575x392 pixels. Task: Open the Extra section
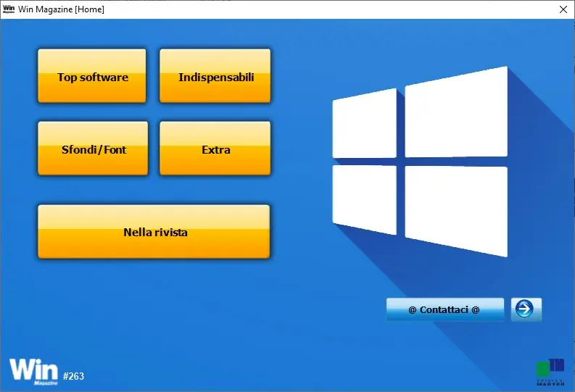click(x=215, y=149)
